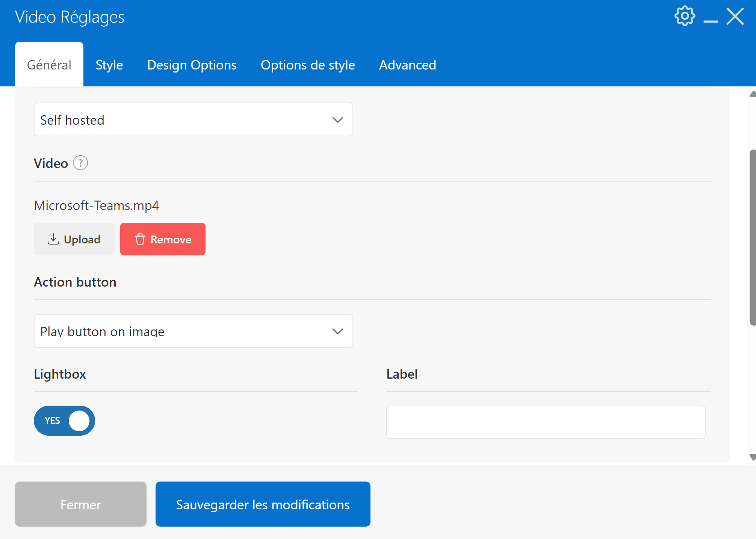
Task: Click Fermer to close settings
Action: click(81, 504)
